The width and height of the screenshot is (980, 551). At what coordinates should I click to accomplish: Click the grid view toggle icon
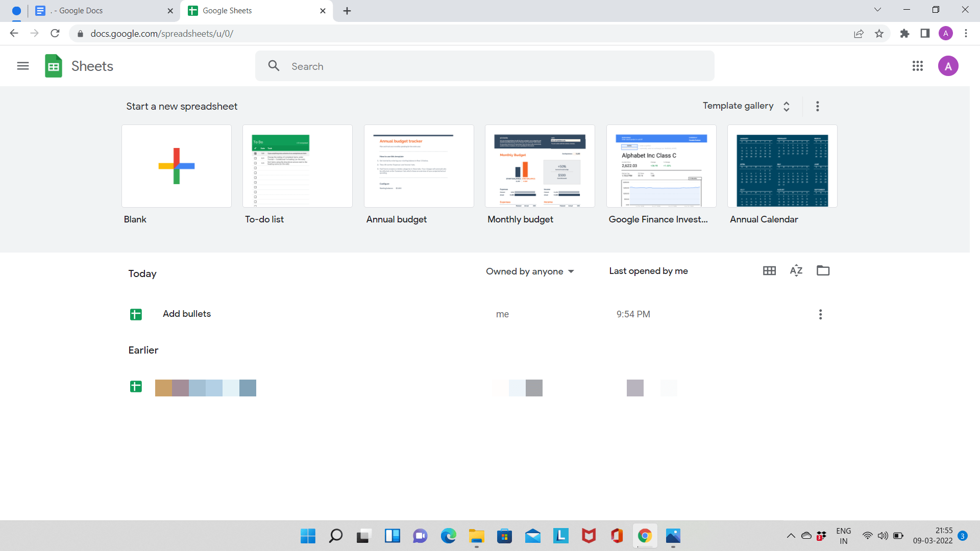click(769, 271)
